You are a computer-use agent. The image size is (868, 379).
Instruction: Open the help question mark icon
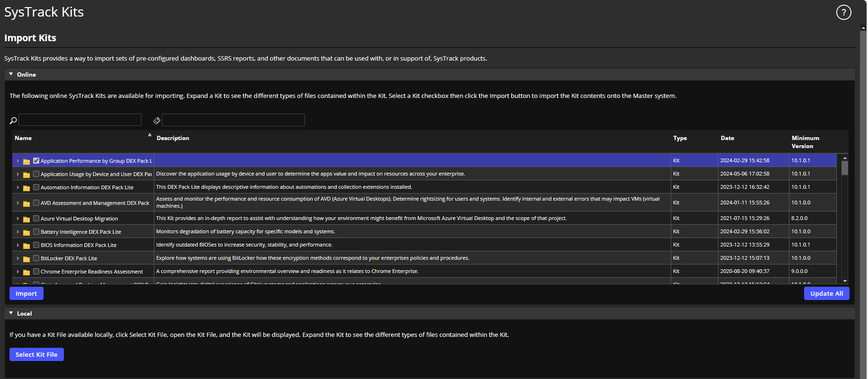coord(843,12)
